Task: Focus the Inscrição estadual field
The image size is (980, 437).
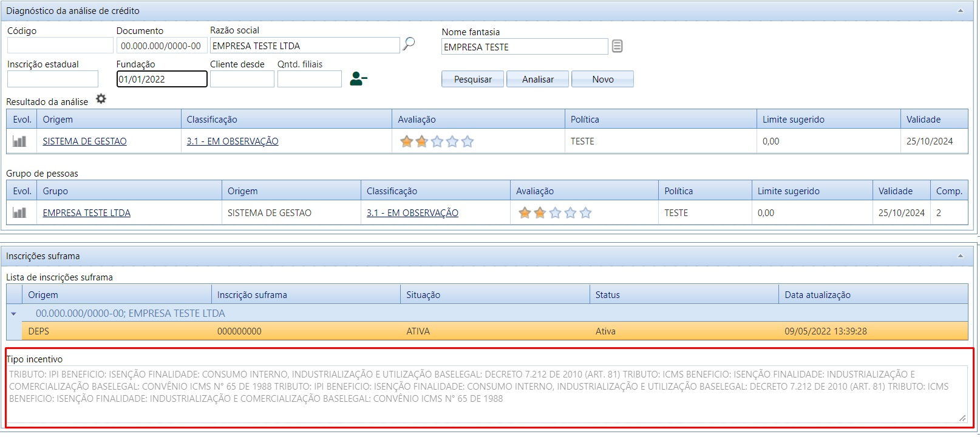Action: pos(53,79)
